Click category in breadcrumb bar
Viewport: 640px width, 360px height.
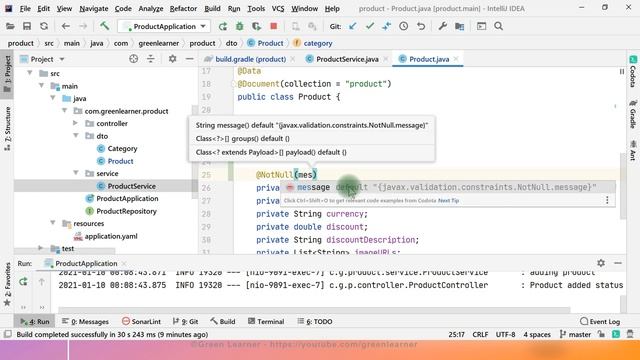318,43
